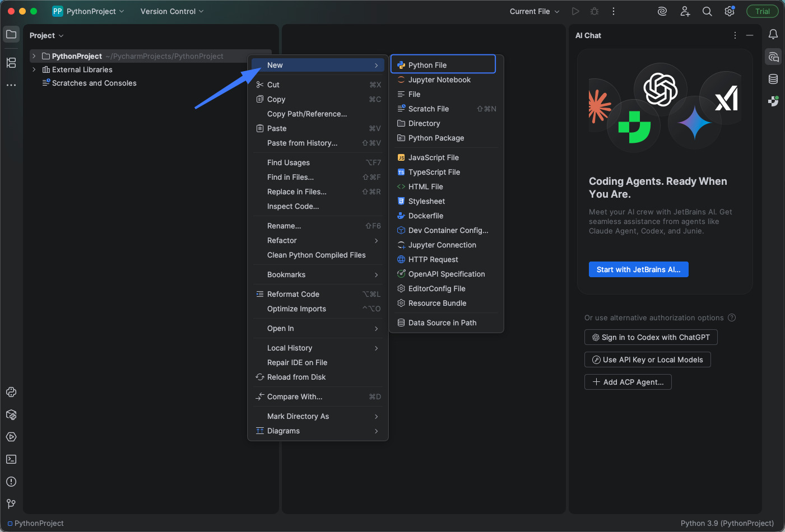Open Search Everywhere magnifier
Screen dimensions: 785x532
707,11
